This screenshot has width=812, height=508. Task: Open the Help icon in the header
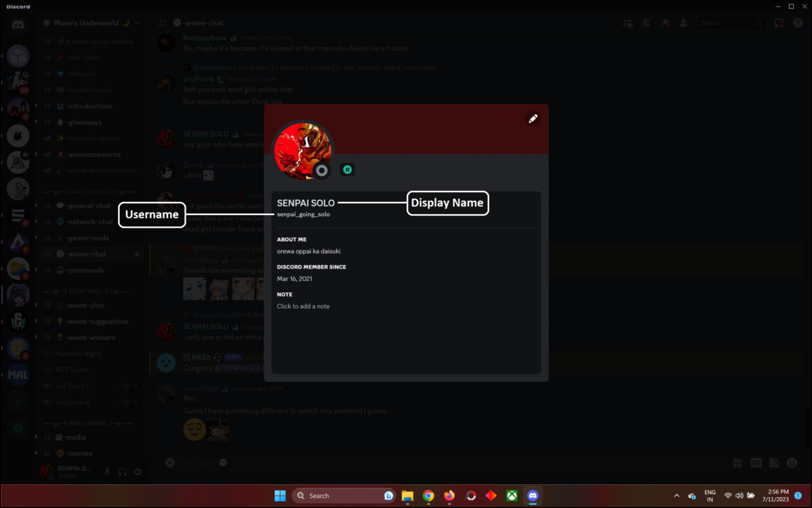tap(798, 23)
